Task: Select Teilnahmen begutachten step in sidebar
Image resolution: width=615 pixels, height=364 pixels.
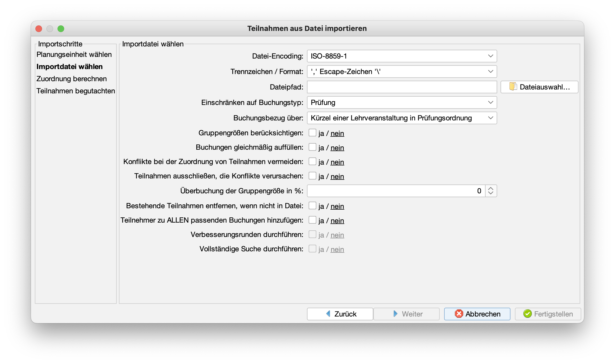Action: pyautogui.click(x=76, y=91)
